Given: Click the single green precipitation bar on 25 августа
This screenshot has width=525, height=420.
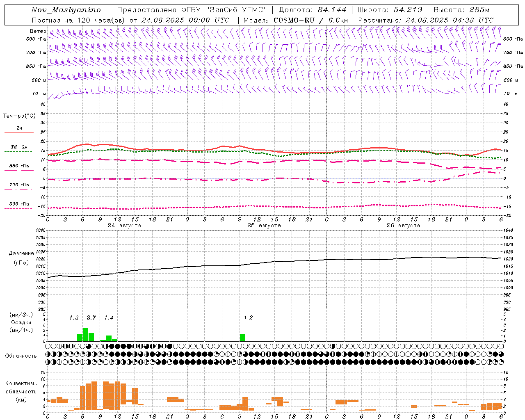Looking at the screenshot, I should [x=242, y=338].
